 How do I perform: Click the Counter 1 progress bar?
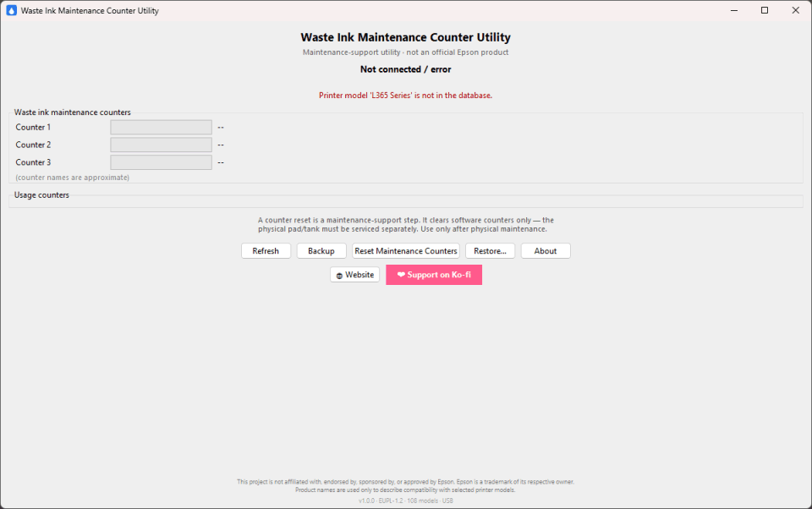[x=161, y=128]
